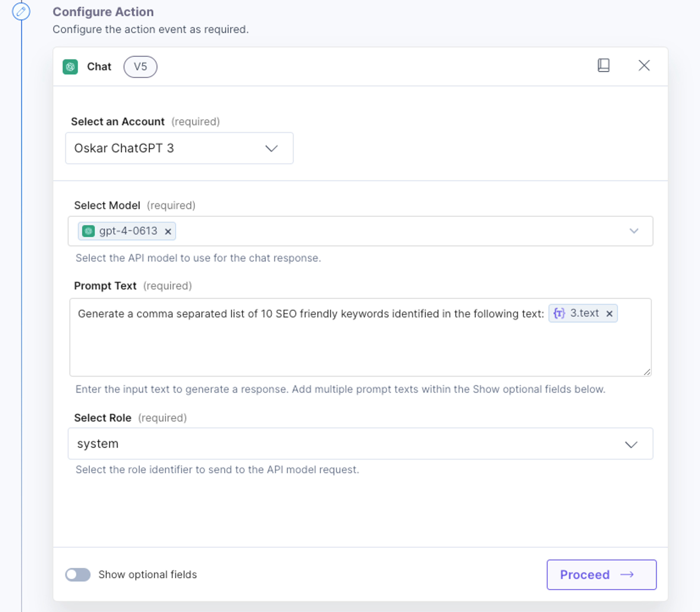Click the 'Select the API model' help text
700x612 pixels.
[x=198, y=258]
